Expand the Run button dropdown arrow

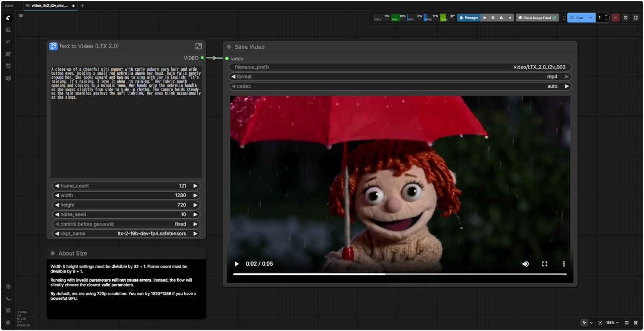(x=590, y=18)
